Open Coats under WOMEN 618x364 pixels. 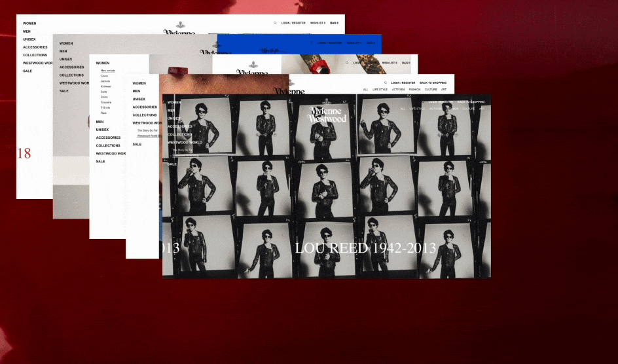point(105,76)
